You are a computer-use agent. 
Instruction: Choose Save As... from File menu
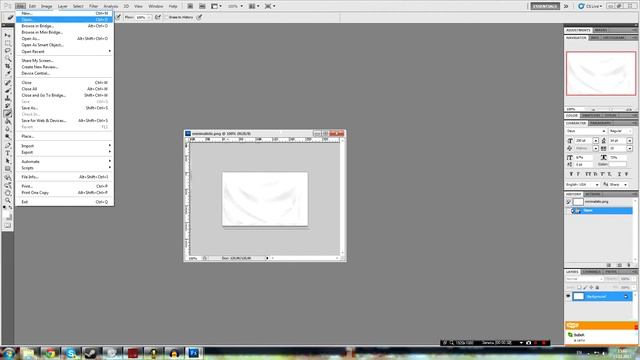65,108
